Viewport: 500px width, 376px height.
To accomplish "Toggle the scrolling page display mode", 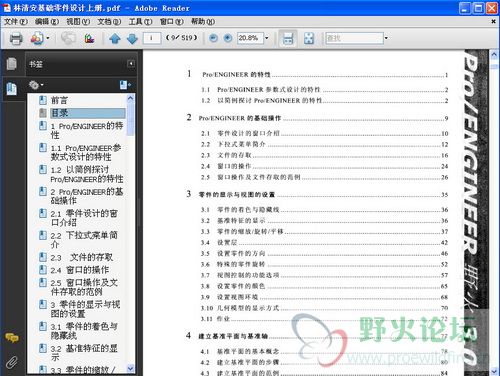I will pos(288,38).
